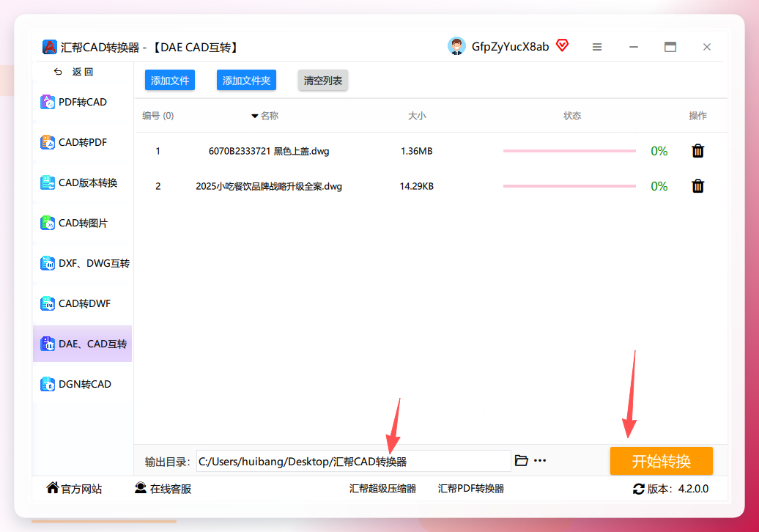Click the DGN转CAD sidebar icon
Viewport: 759px width, 532px height.
(48, 385)
